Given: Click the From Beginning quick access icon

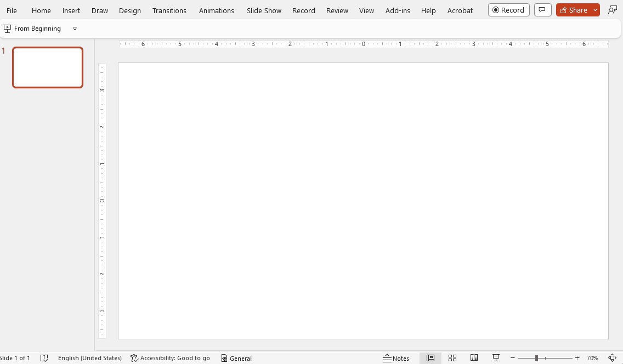Looking at the screenshot, I should coord(8,28).
